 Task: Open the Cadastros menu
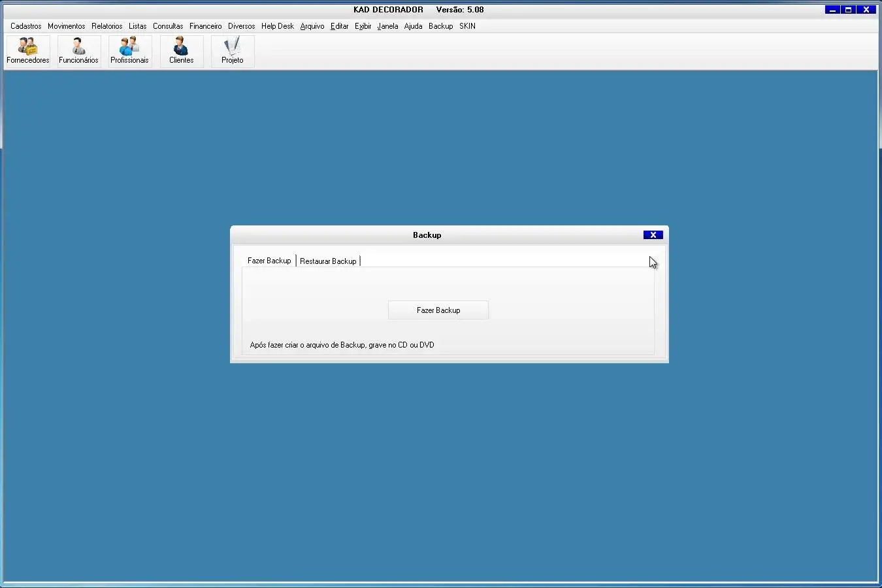tap(26, 26)
